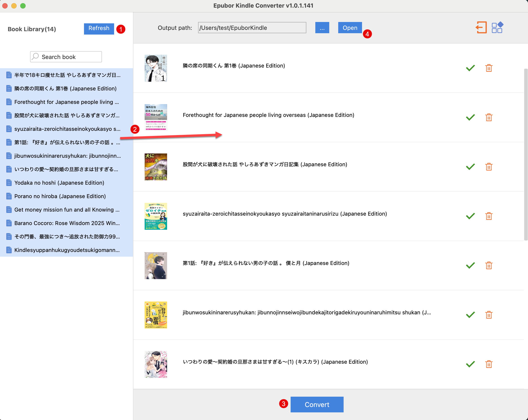Select 隣の席の同期くん 第1巻 in library sidebar
The image size is (528, 420).
pos(66,88)
